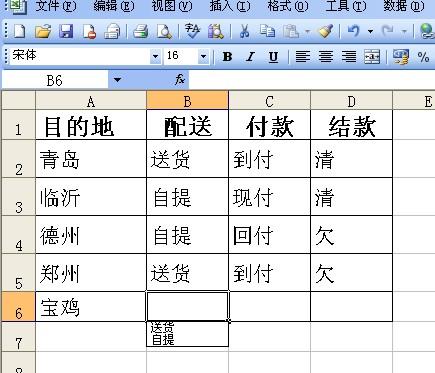Toggle Underline formatting
The image size is (435, 373).
[x=273, y=57]
